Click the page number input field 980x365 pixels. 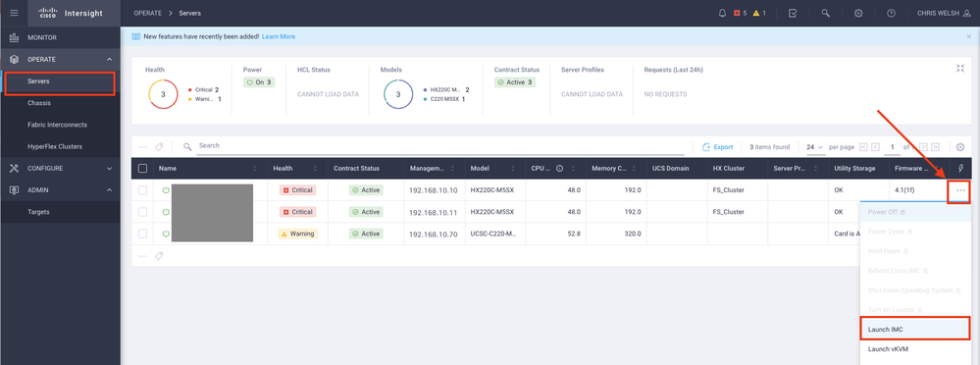click(x=893, y=147)
